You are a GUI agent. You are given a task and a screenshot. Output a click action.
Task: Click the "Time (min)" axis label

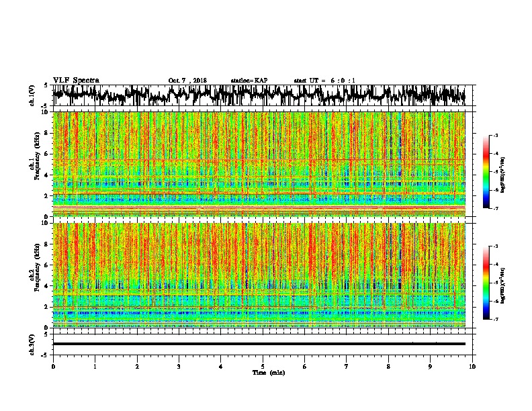269,373
